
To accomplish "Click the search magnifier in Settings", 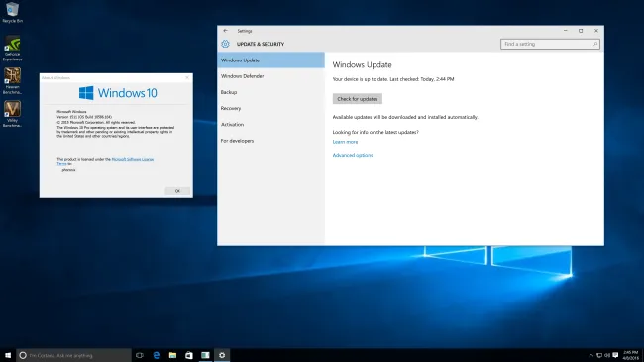I will (595, 44).
